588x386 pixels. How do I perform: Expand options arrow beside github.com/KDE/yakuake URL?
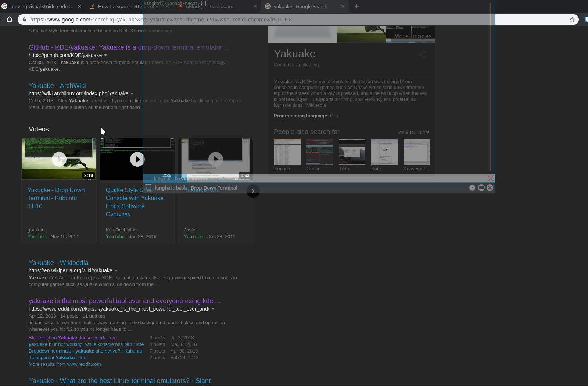pos(105,55)
